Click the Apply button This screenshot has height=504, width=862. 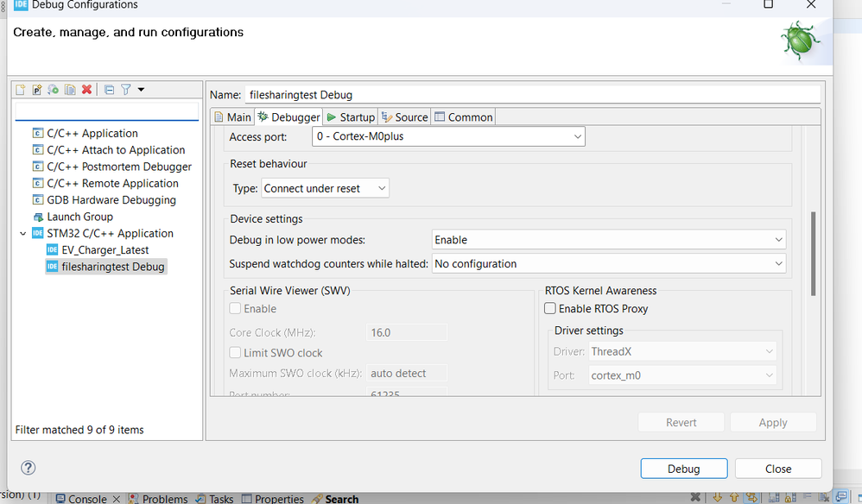pyautogui.click(x=773, y=423)
